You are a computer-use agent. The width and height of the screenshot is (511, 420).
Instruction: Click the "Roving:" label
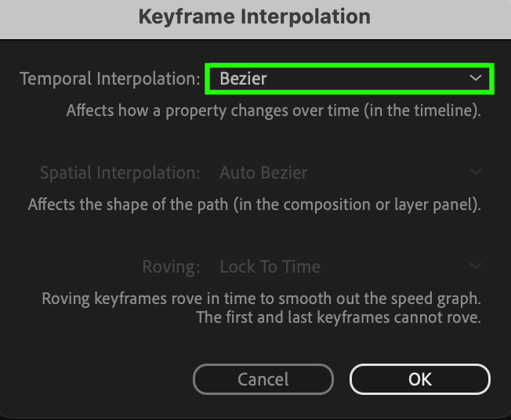click(x=171, y=266)
